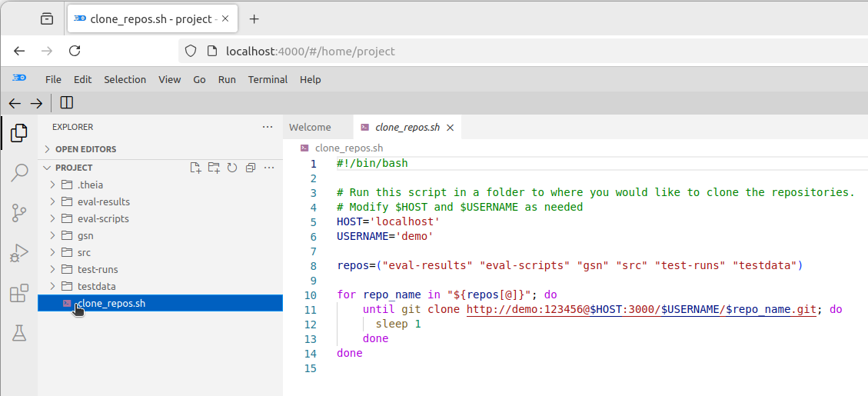Open the File menu
Viewport: 868px width, 396px height.
pos(53,79)
